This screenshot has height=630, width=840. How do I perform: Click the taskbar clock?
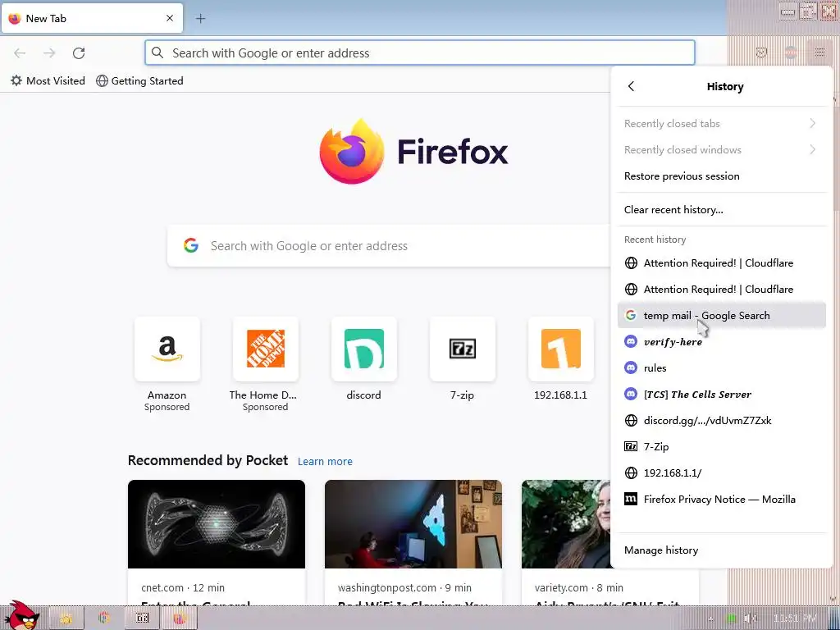(795, 619)
